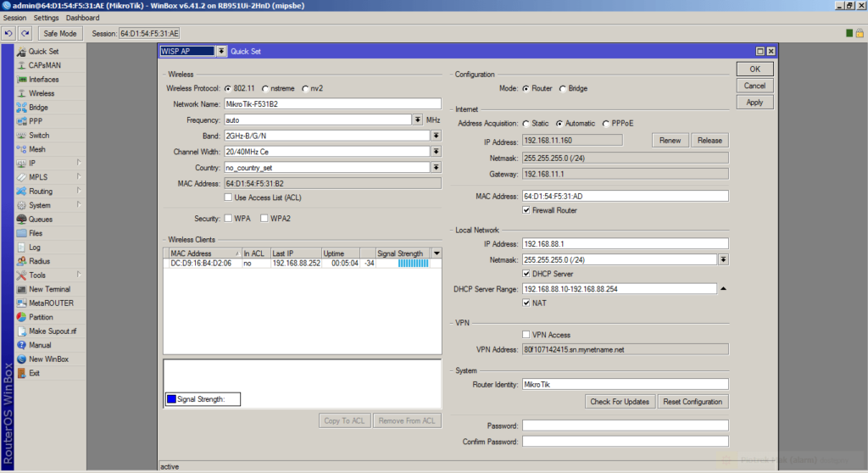Viewport: 868px width, 473px height.
Task: Click the Wireless sidebar icon
Action: click(x=22, y=93)
